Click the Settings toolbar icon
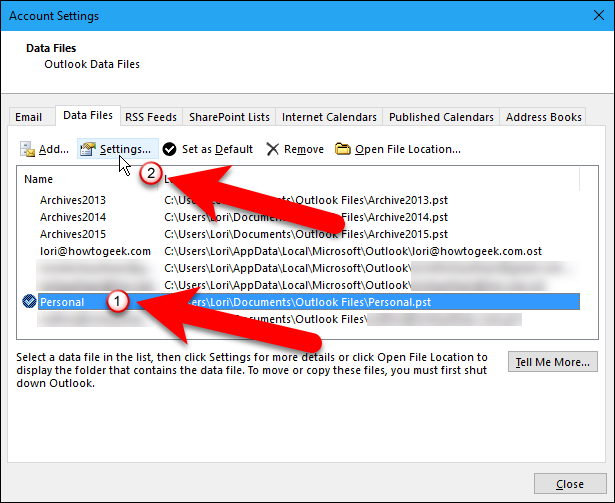 click(x=88, y=149)
